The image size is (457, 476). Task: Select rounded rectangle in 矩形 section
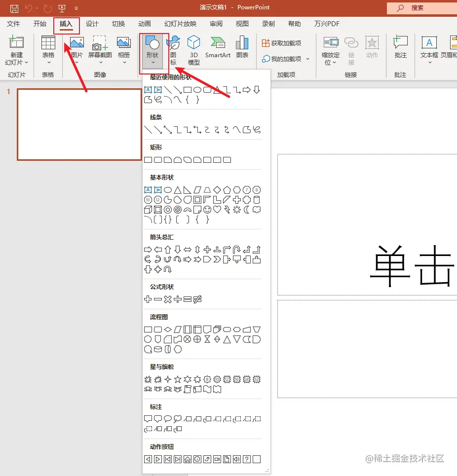pyautogui.click(x=158, y=160)
